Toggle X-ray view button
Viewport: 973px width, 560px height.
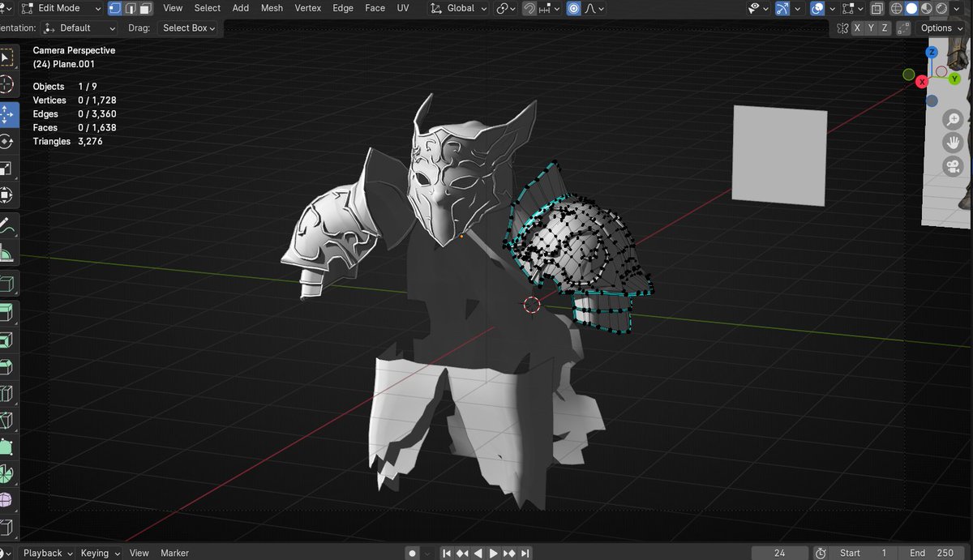click(x=877, y=8)
